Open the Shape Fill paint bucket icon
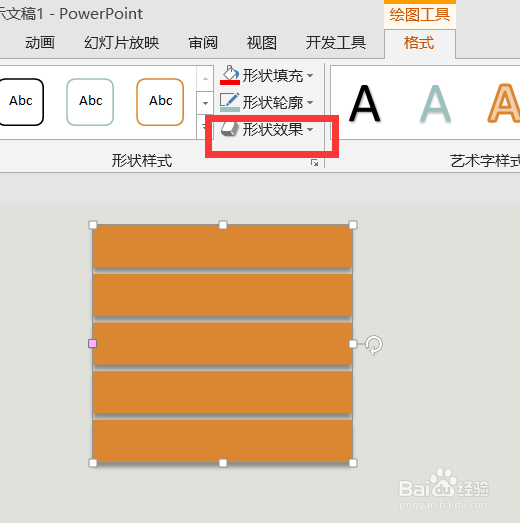520x523 pixels. pos(230,75)
